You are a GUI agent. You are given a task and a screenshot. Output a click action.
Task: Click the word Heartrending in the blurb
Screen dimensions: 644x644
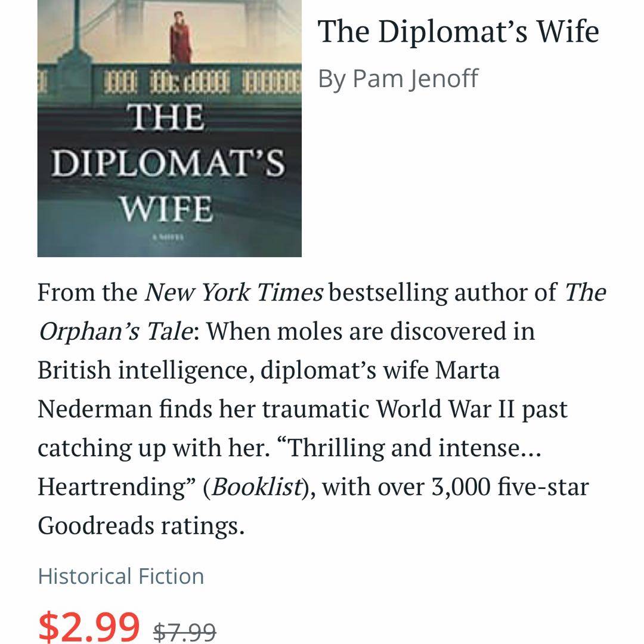115,487
